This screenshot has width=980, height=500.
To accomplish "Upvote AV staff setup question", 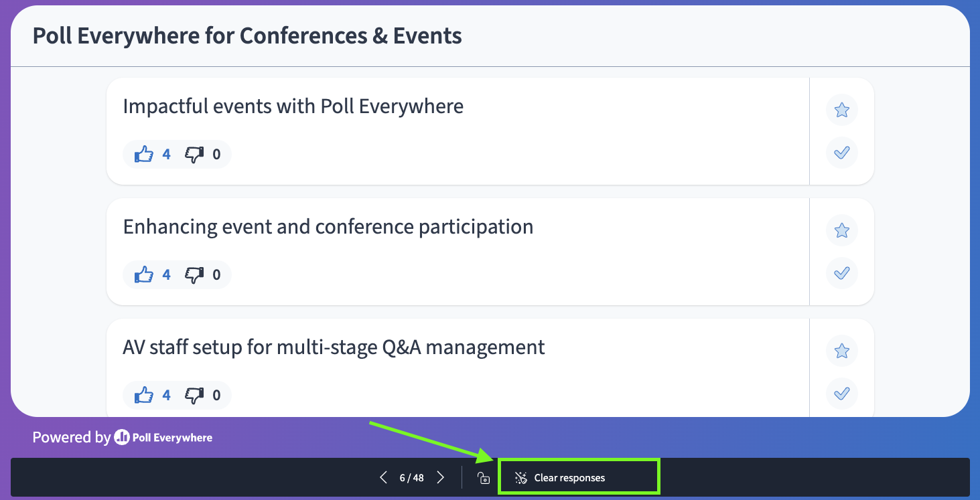I will (144, 396).
